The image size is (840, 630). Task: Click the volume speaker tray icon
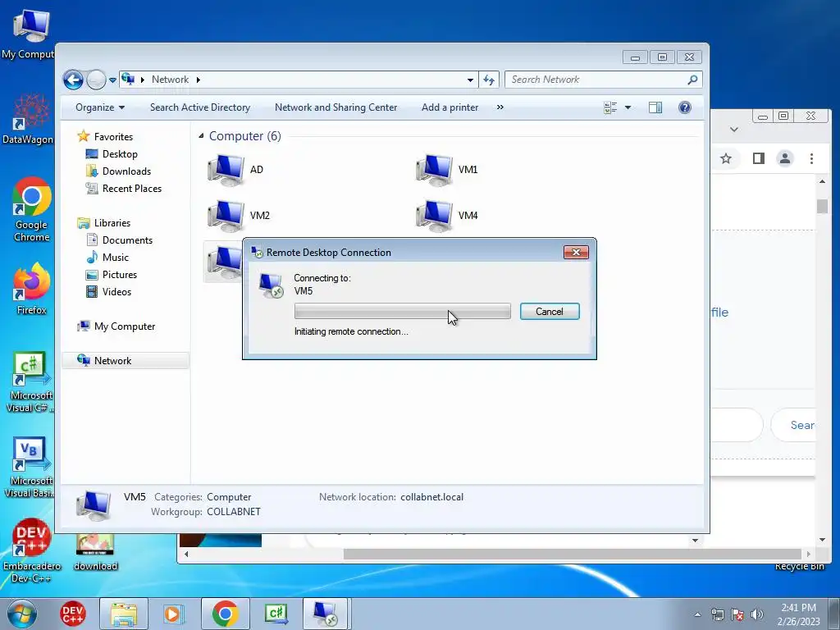756,614
